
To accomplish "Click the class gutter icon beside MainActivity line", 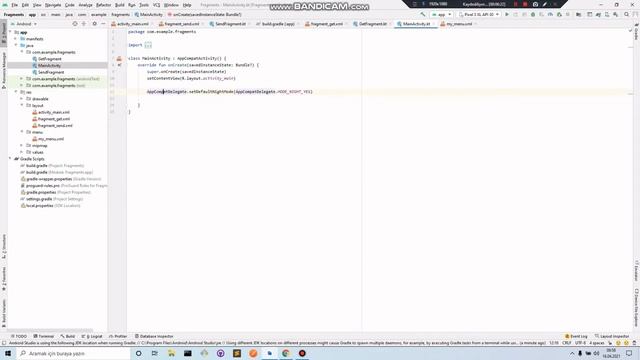I will click(119, 58).
